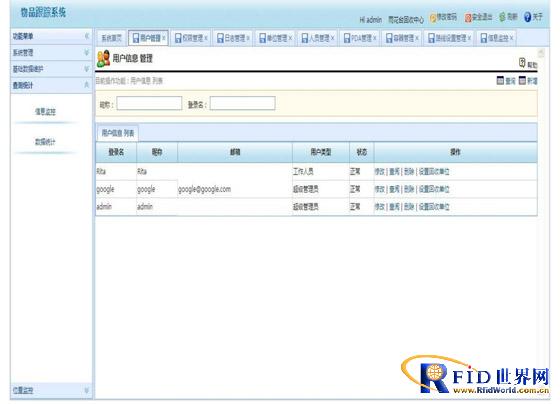The height and width of the screenshot is (404, 560).
Task: Click 设置回收单位 link in the google row
Action: (x=434, y=189)
